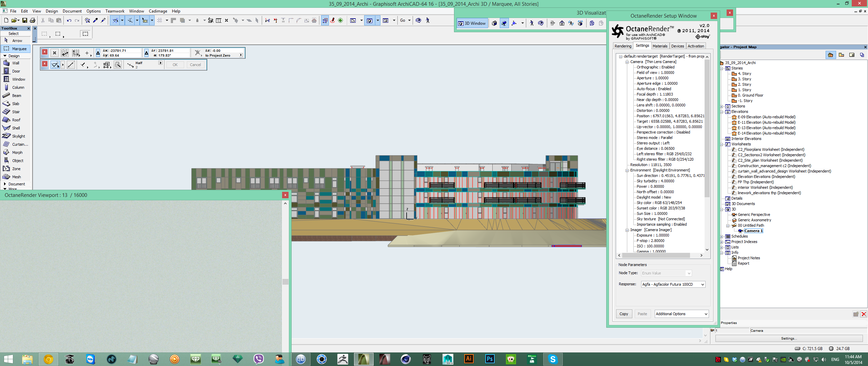Click the Print icon

pos(33,20)
